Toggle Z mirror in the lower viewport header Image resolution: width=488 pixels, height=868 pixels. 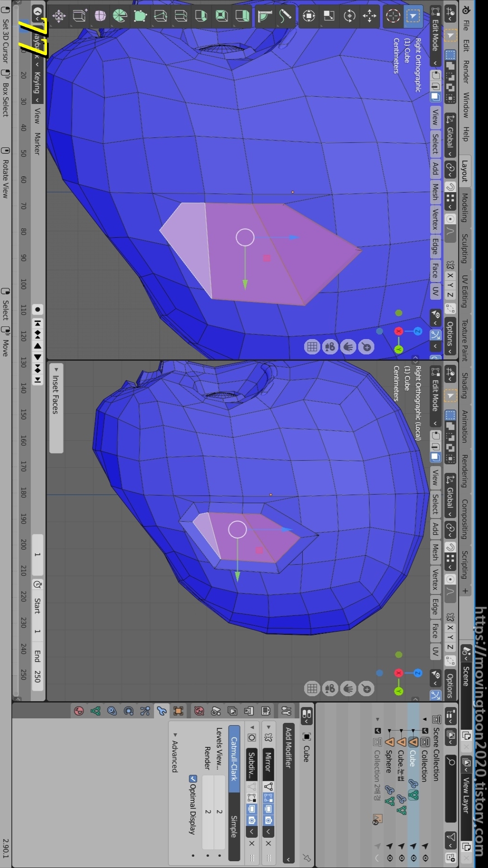(x=450, y=647)
